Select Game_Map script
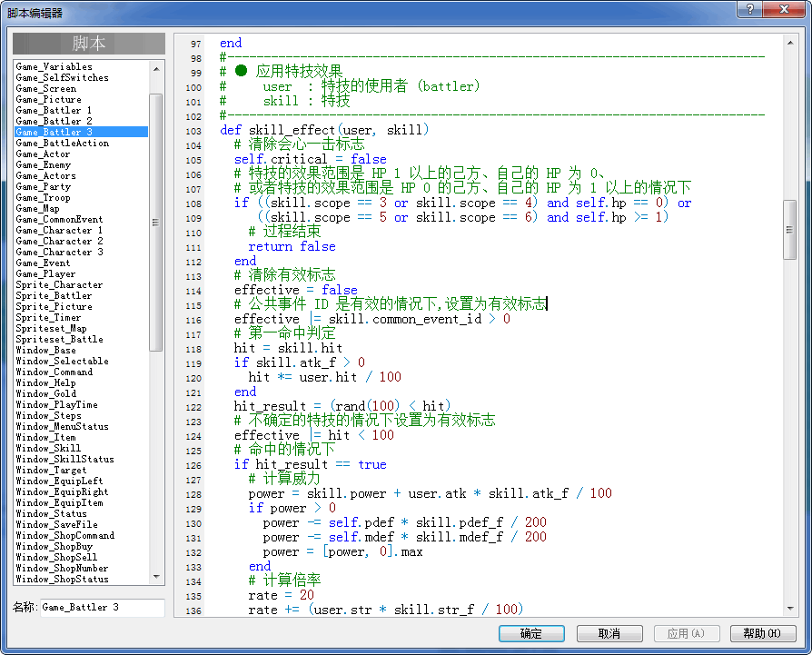The image size is (812, 655). [38, 208]
